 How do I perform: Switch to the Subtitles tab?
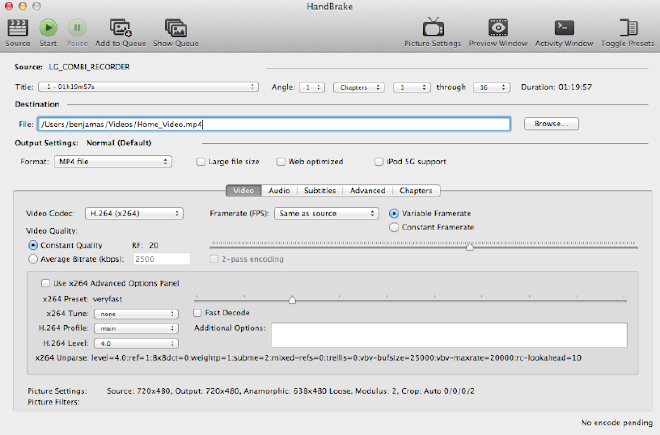click(320, 190)
